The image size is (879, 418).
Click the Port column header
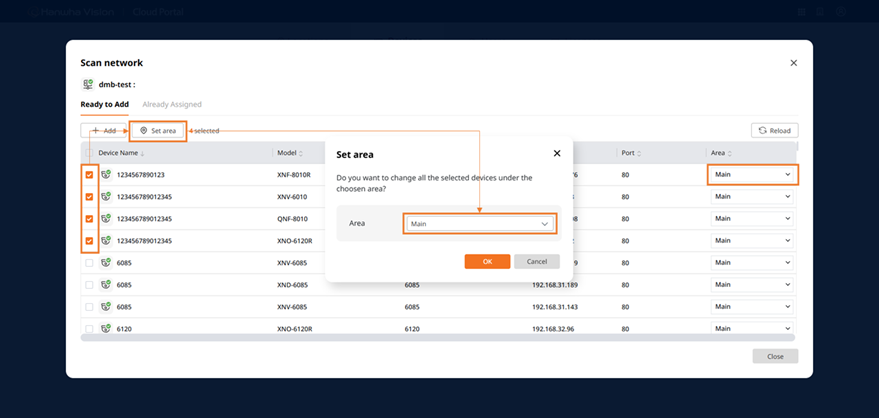click(628, 153)
